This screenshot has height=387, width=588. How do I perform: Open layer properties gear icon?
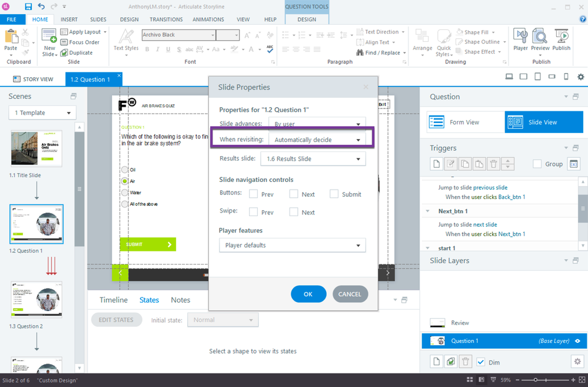coord(577,362)
